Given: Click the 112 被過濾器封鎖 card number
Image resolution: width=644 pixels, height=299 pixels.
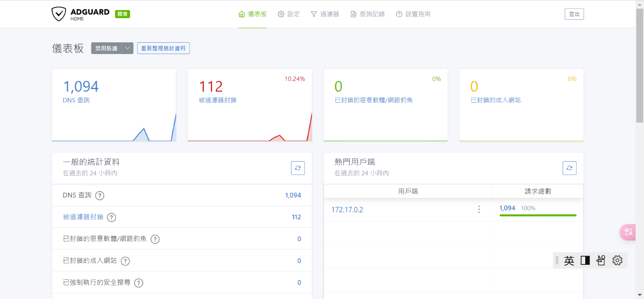Looking at the screenshot, I should click(x=211, y=86).
